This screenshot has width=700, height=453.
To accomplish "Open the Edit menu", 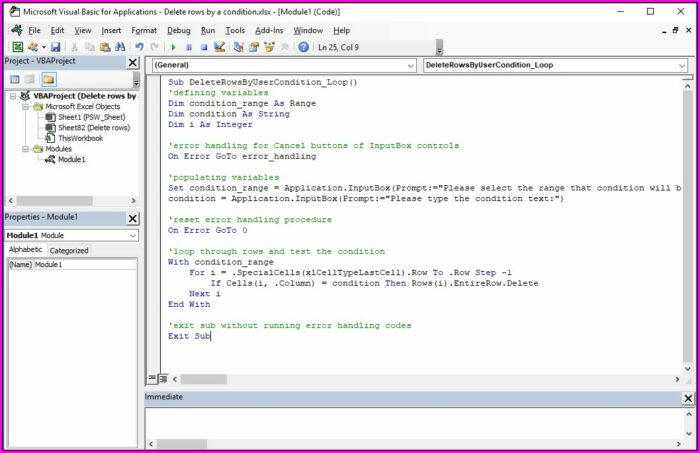I will pyautogui.click(x=57, y=30).
